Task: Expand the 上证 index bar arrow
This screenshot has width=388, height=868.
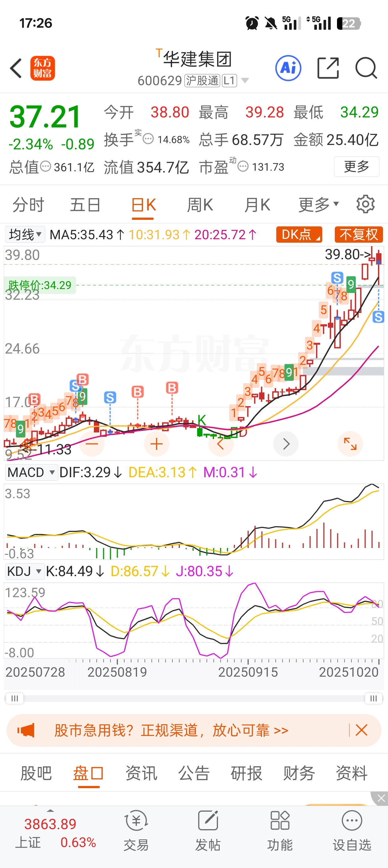Action: (50, 811)
